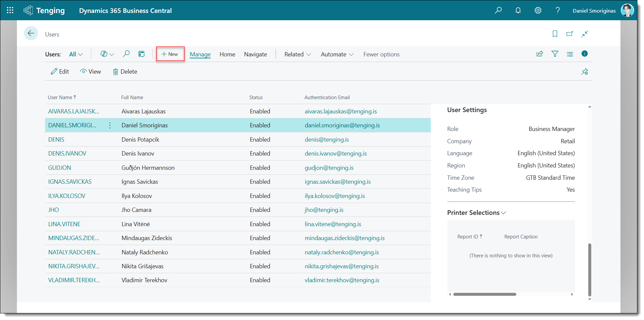The width and height of the screenshot is (644, 320).
Task: Click the View action
Action: (x=91, y=72)
